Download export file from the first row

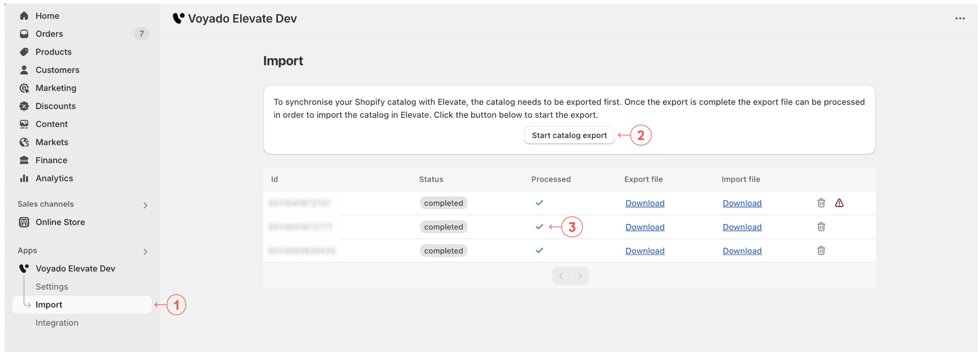pos(644,204)
